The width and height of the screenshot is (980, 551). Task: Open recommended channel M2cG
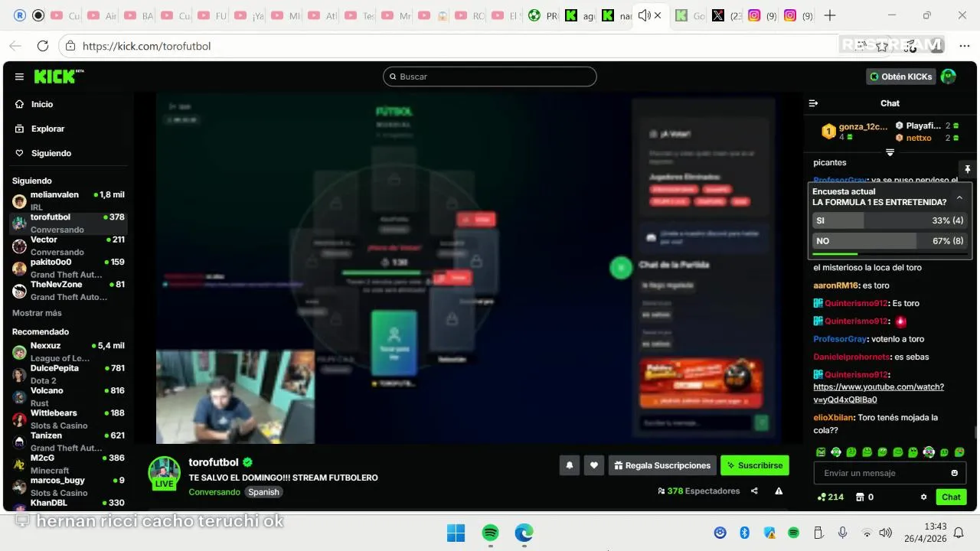point(68,464)
